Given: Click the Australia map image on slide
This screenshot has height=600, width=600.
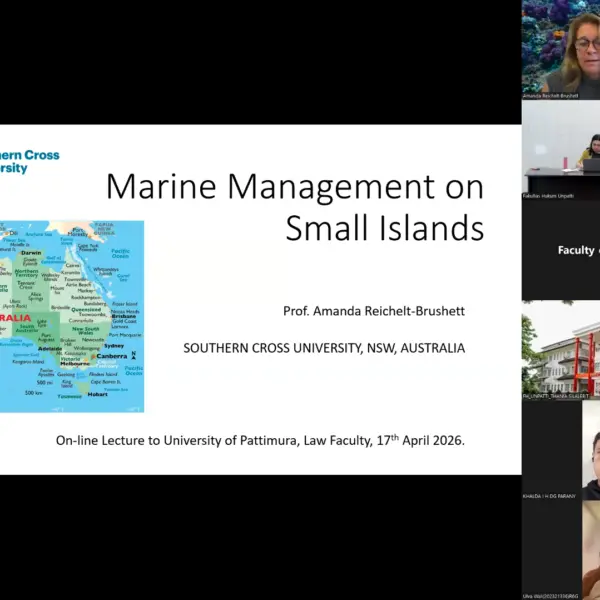Looking at the screenshot, I should tap(72, 316).
